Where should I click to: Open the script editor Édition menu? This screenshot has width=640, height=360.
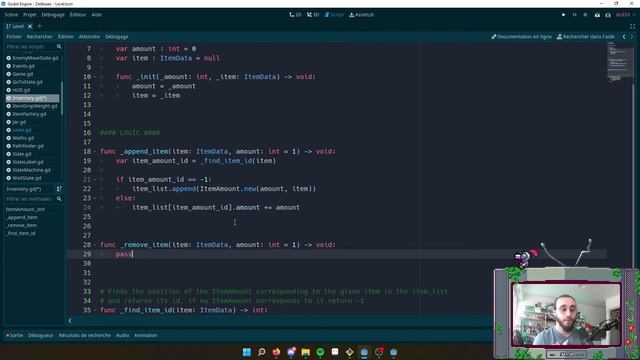pyautogui.click(x=65, y=37)
